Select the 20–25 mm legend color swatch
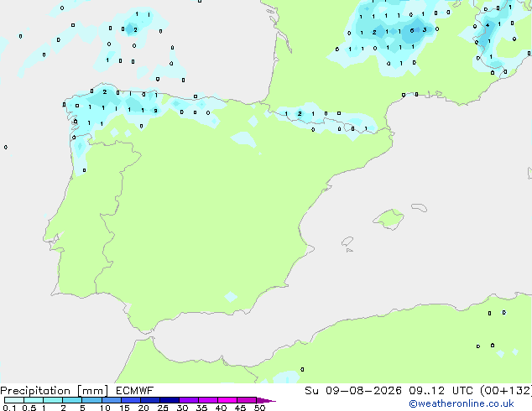The width and height of the screenshot is (532, 411). [x=149, y=400]
